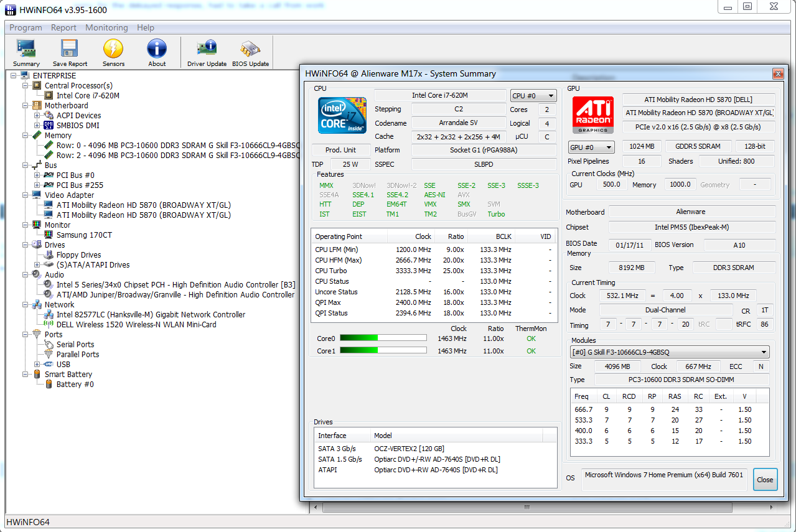Click the Core0 usage bar
The width and height of the screenshot is (796, 532).
pyautogui.click(x=383, y=338)
